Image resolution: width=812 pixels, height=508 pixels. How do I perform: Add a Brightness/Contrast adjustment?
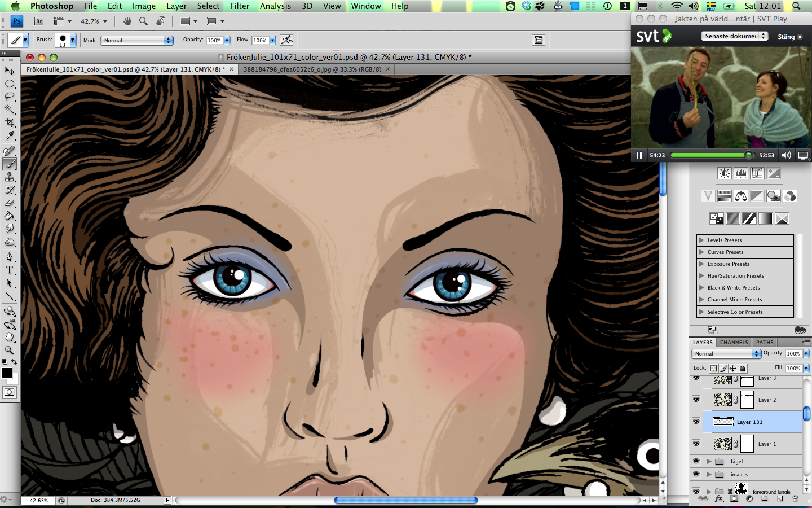[725, 173]
